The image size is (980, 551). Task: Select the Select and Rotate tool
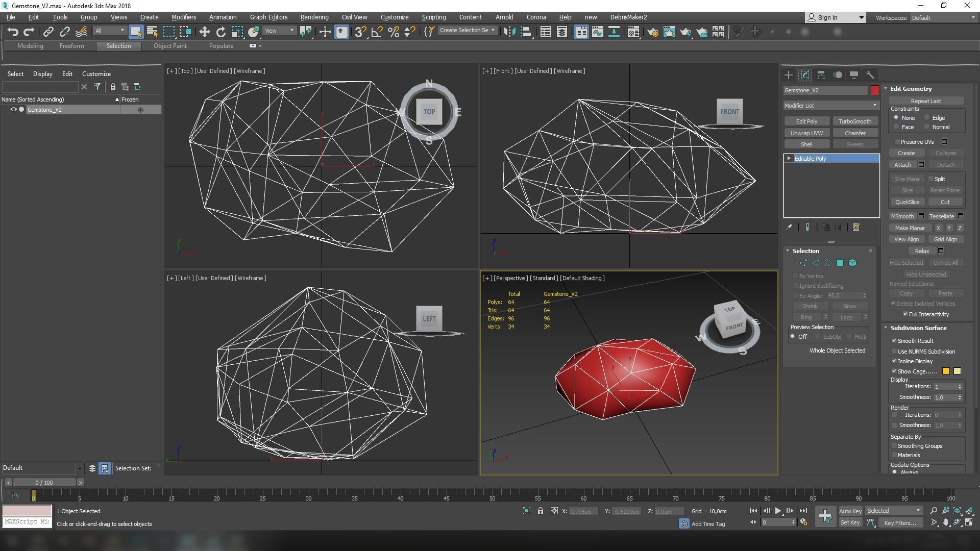(220, 32)
